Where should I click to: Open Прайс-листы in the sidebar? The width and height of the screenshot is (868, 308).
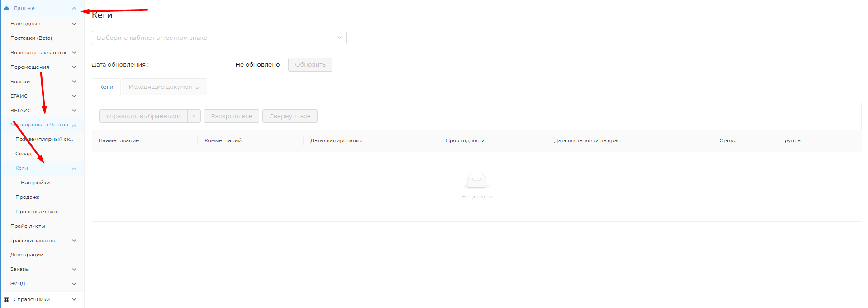(28, 226)
